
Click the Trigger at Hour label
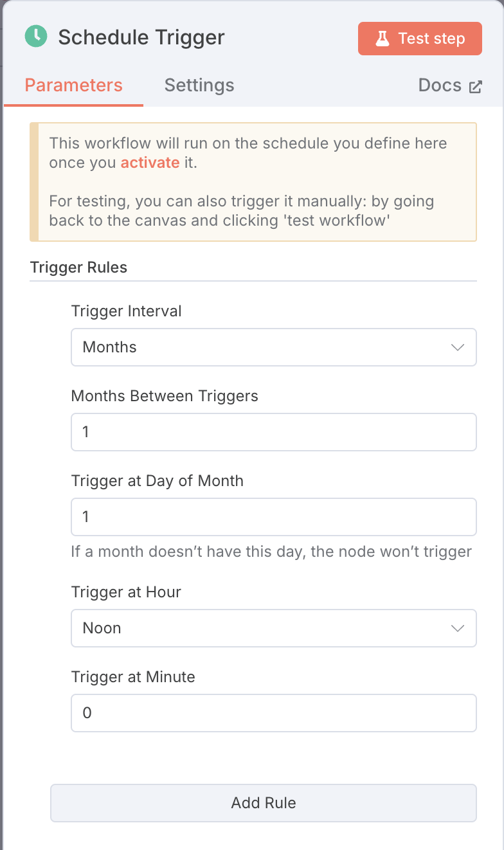(126, 592)
